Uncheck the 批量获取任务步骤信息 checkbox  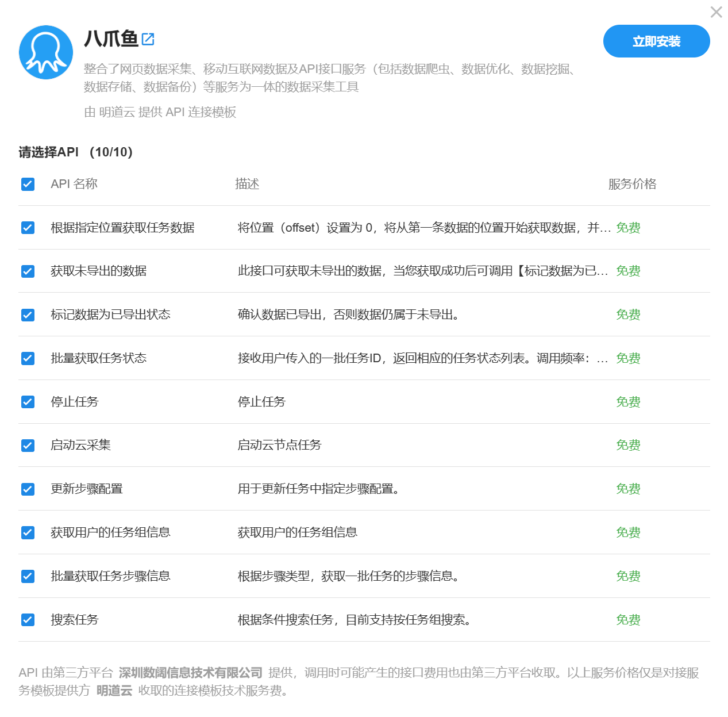click(28, 576)
